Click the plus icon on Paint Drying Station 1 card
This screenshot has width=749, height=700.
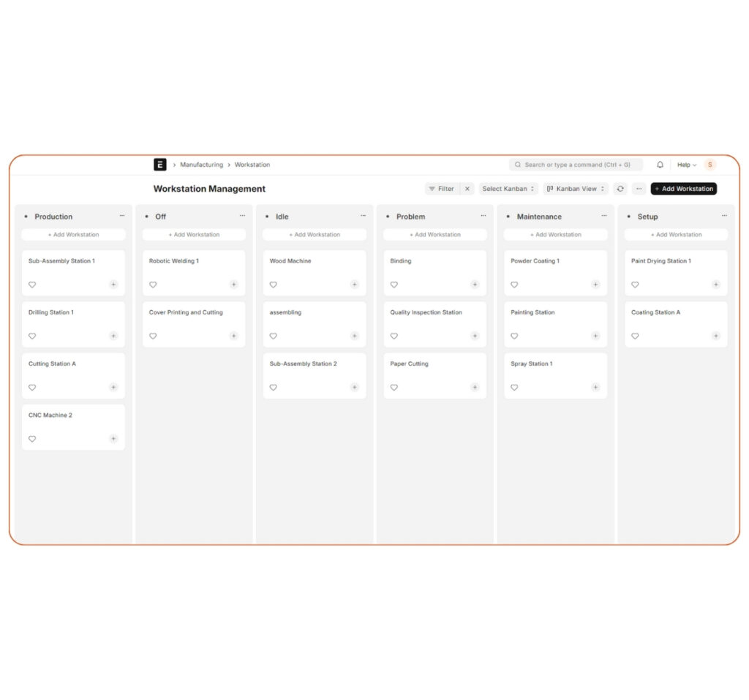(x=716, y=285)
